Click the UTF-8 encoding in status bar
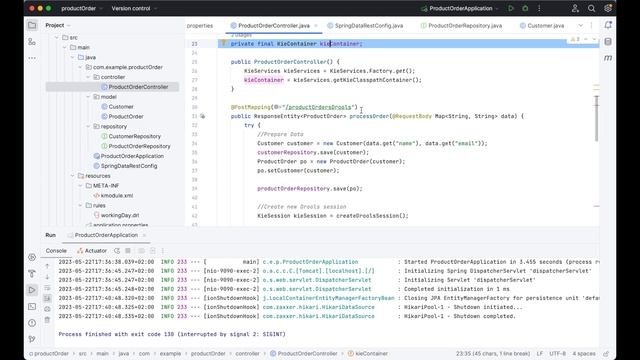This screenshot has width=640, height=360. (x=558, y=353)
